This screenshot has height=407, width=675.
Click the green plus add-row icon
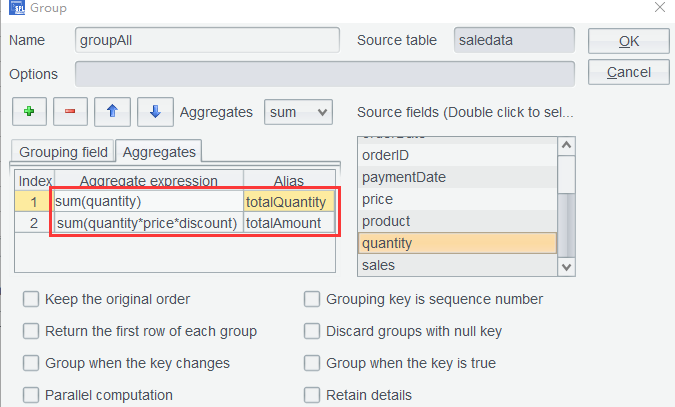pyautogui.click(x=28, y=112)
